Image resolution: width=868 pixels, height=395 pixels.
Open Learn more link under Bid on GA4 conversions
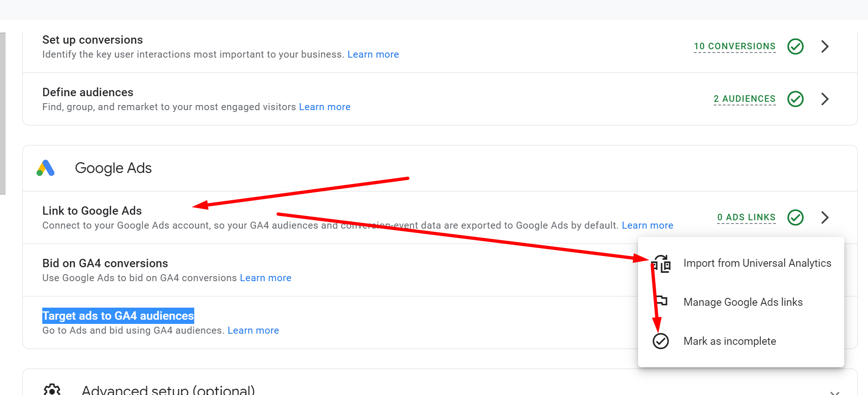265,278
